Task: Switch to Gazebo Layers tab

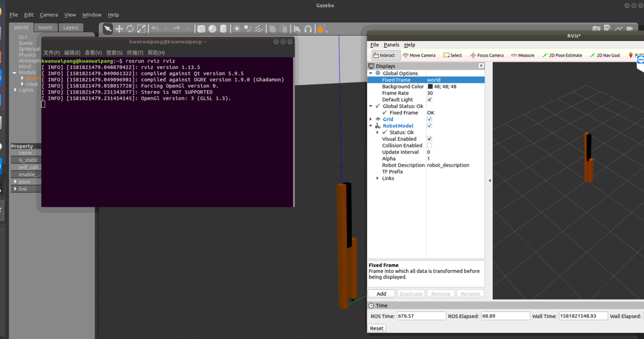Action: pos(71,28)
